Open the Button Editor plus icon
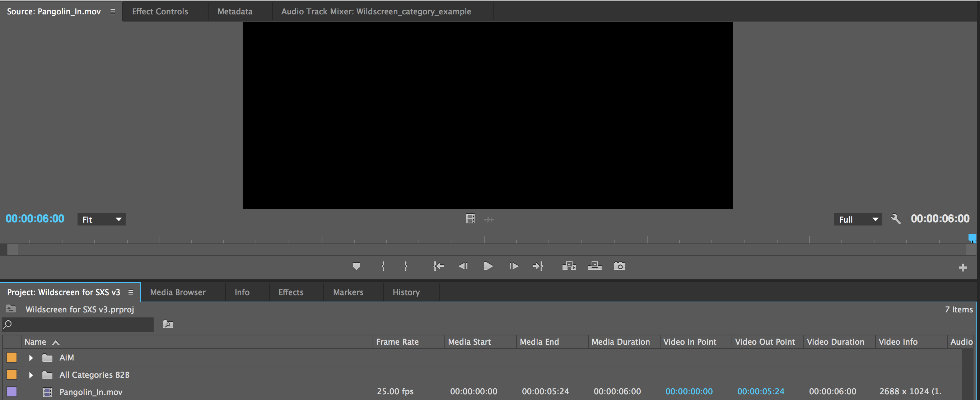Image resolution: width=980 pixels, height=400 pixels. pos(963,268)
